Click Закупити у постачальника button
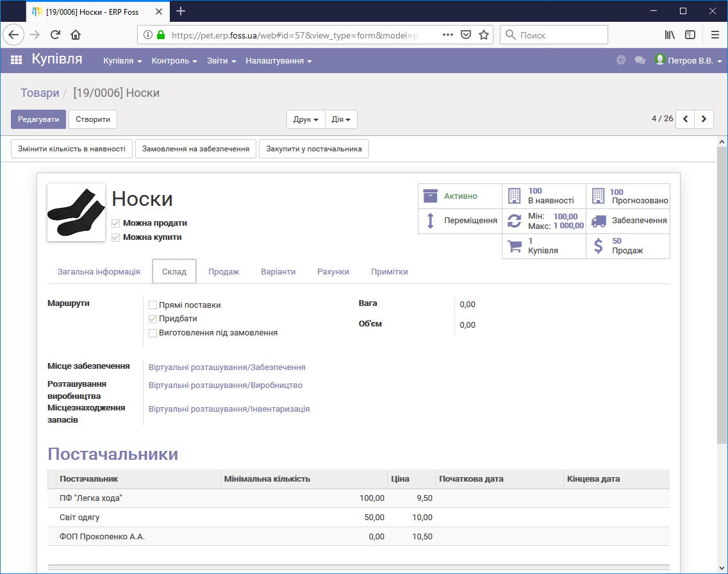The height and width of the screenshot is (574, 728). tap(314, 149)
